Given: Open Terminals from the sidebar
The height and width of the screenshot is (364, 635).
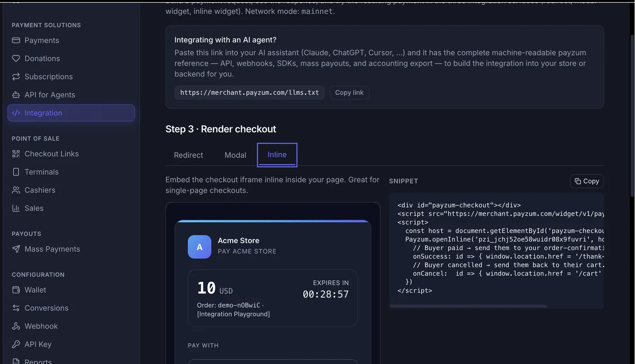Looking at the screenshot, I should point(71,172).
